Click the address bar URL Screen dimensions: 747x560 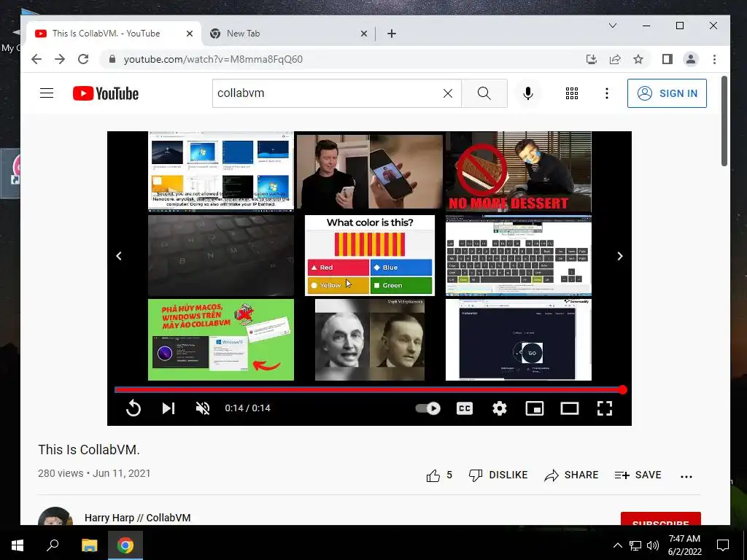213,60
